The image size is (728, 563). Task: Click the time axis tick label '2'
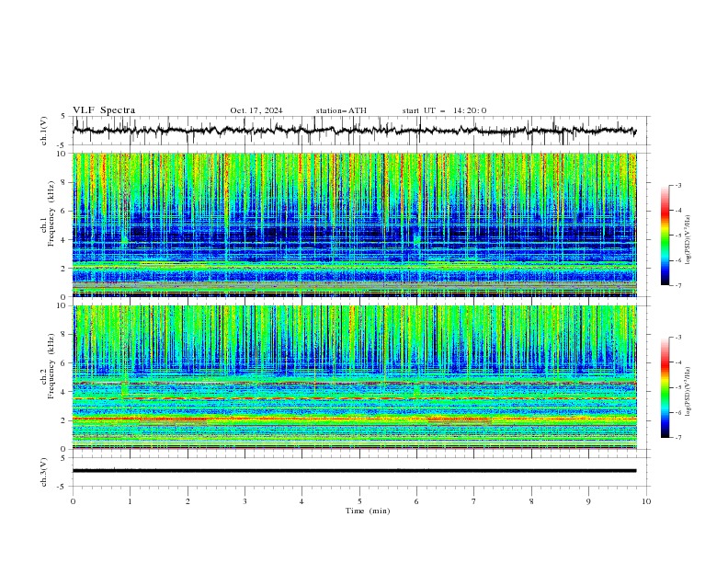188,501
